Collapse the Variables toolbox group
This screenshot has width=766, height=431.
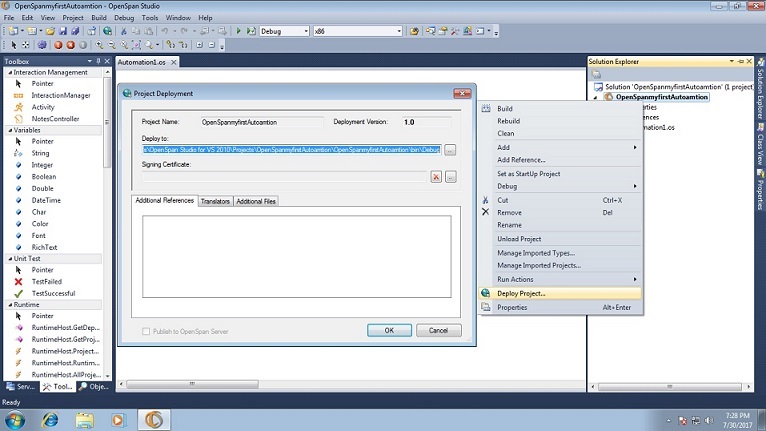click(x=10, y=130)
